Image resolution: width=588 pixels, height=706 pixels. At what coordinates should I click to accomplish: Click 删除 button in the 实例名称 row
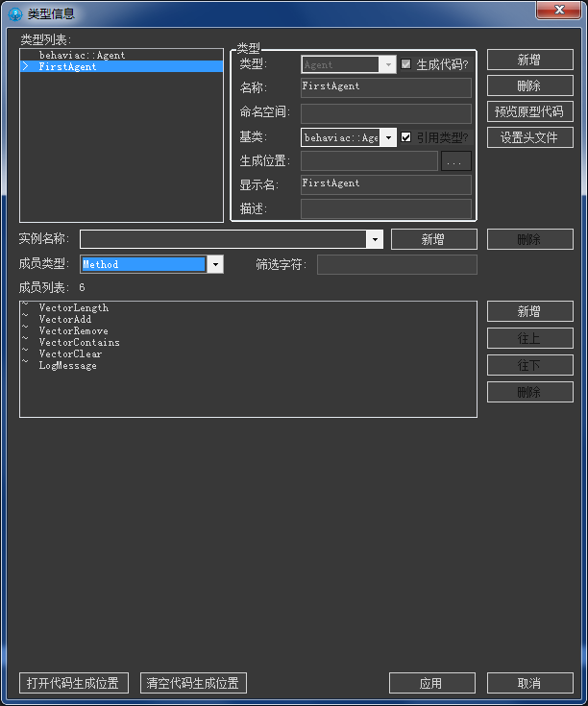(x=530, y=239)
